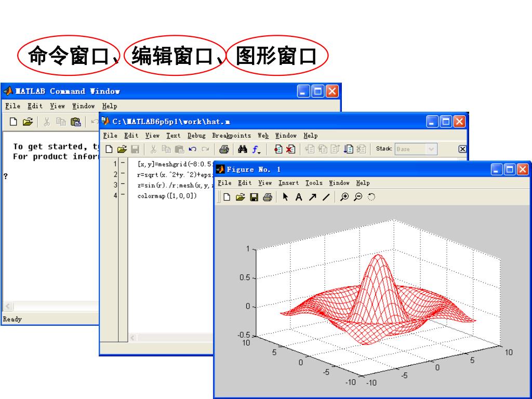Toggle Zoom Out magnifier in Figure toolbar
Screen dimensions: 532x399
pos(358,197)
